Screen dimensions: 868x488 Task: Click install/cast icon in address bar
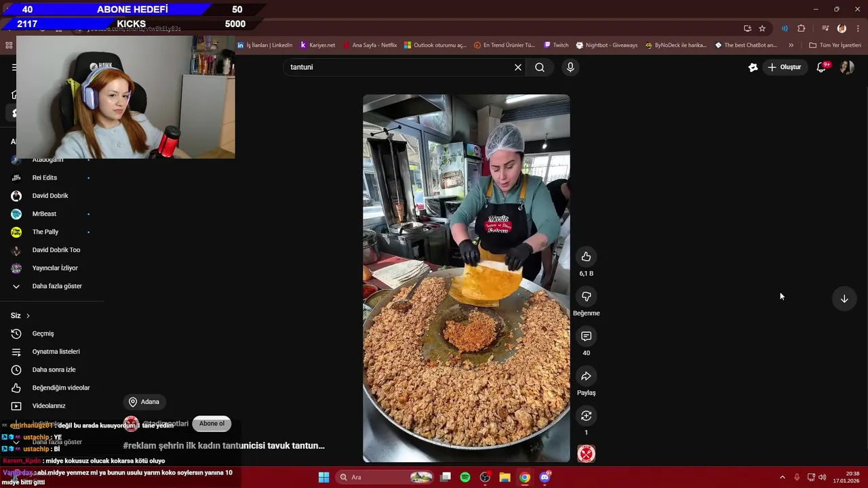tap(747, 28)
